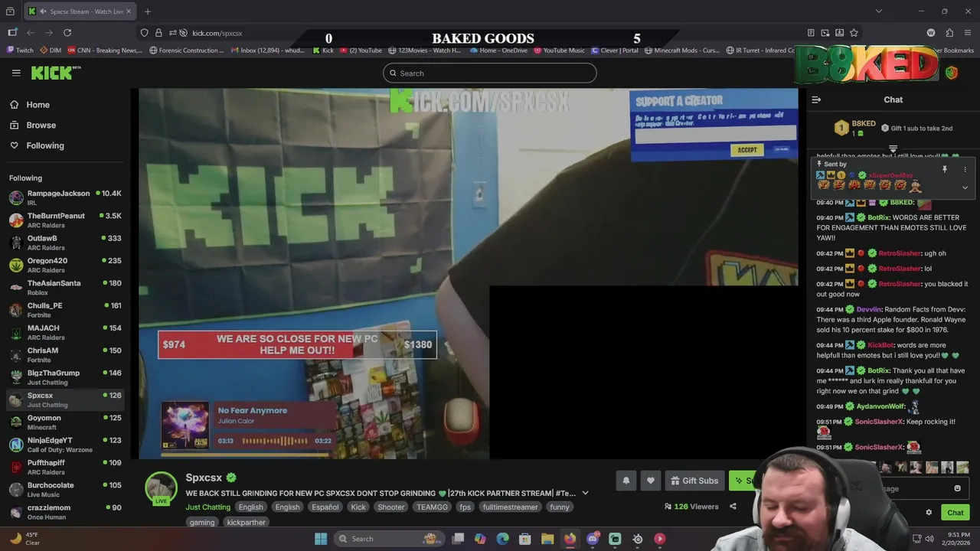Open the Minecraft Mods bookmark
Screen dimensions: 980x551
(684, 51)
